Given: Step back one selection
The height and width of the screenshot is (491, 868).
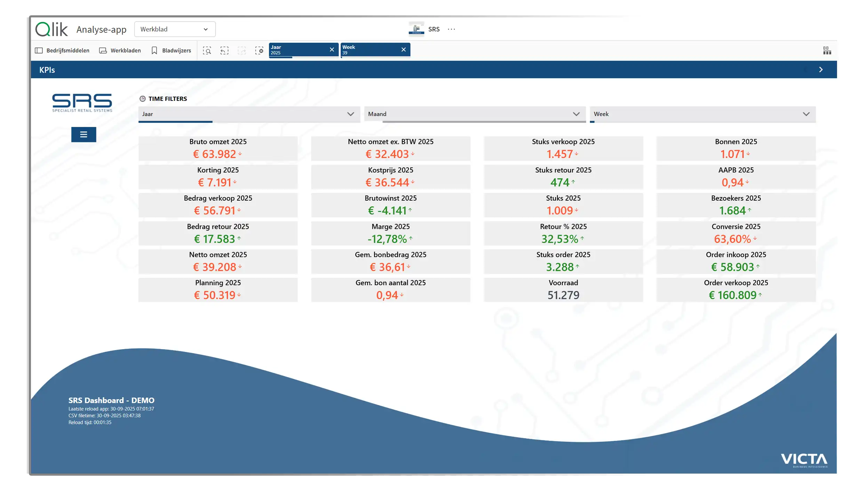Looking at the screenshot, I should (x=224, y=51).
